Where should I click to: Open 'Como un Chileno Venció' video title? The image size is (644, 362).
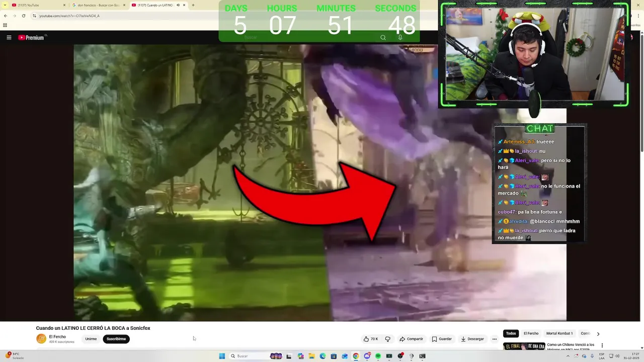pos(571,346)
